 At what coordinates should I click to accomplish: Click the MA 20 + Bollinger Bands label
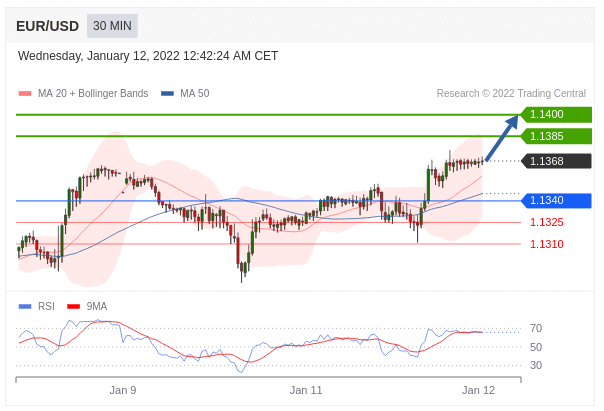pyautogui.click(x=93, y=94)
